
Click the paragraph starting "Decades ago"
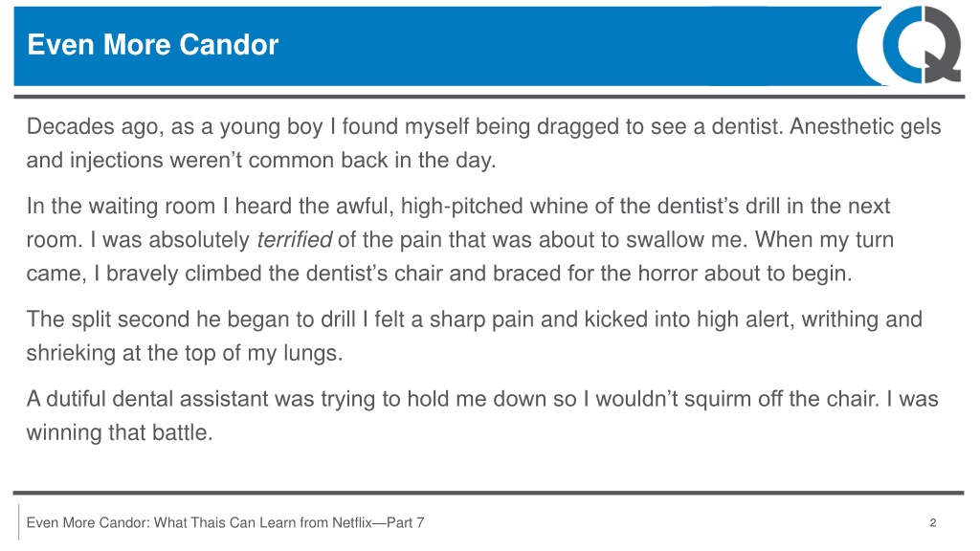tap(483, 143)
